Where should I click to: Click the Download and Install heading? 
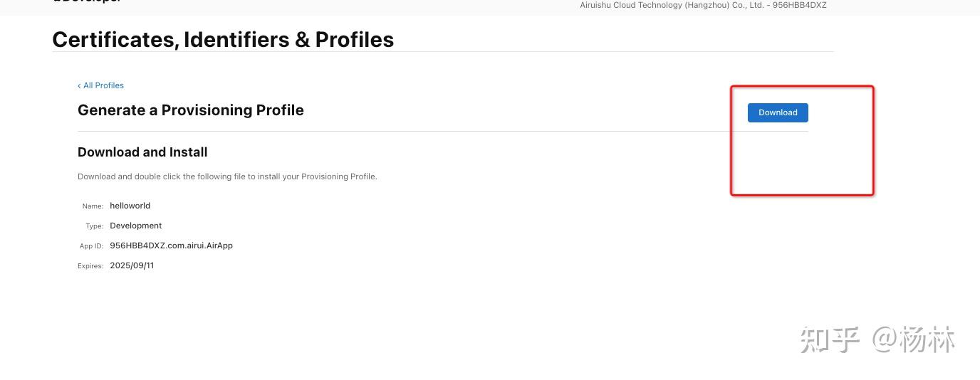click(x=142, y=152)
